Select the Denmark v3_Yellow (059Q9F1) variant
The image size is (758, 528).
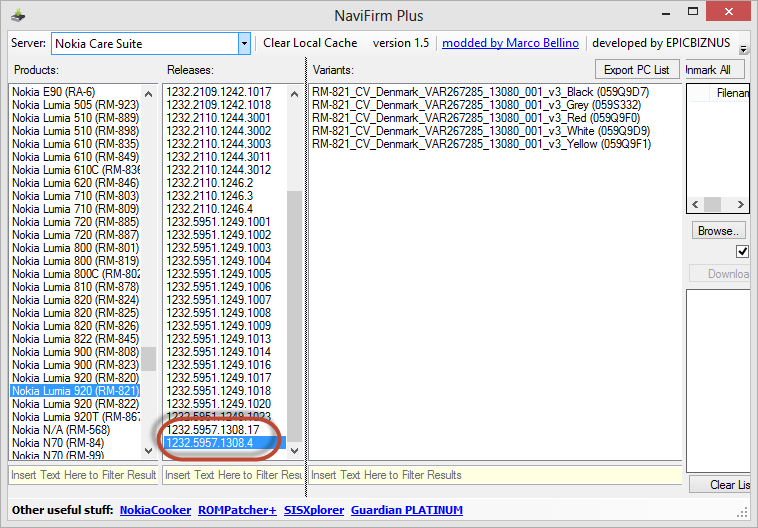481,144
